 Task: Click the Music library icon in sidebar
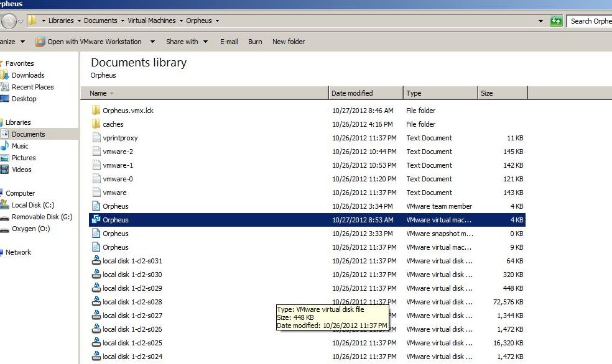(x=5, y=146)
